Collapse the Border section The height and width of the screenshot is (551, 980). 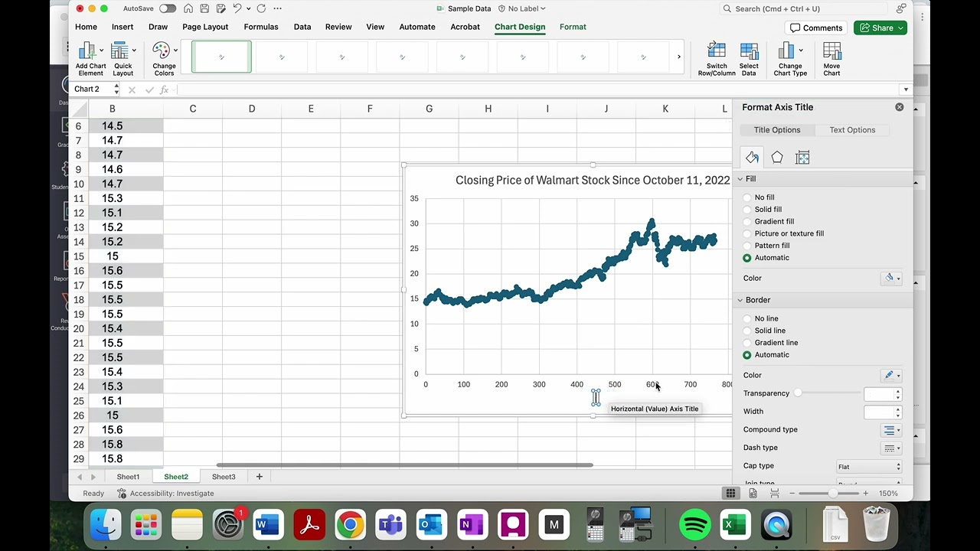coord(740,300)
